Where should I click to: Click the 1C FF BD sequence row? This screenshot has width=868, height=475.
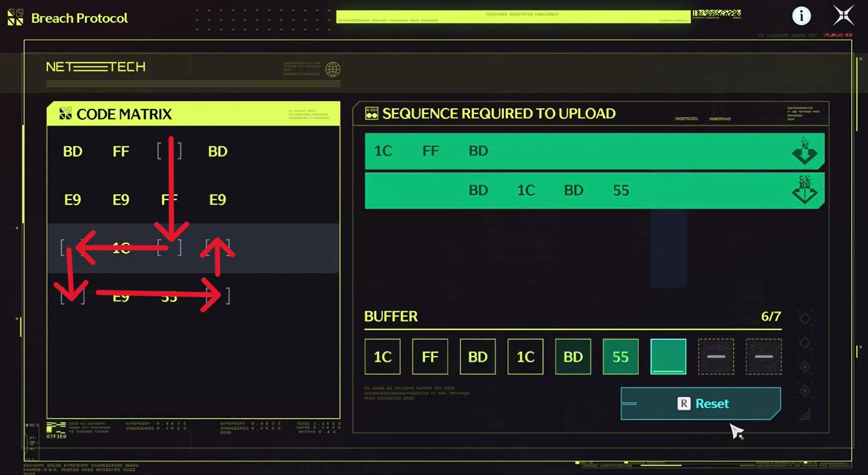click(595, 151)
